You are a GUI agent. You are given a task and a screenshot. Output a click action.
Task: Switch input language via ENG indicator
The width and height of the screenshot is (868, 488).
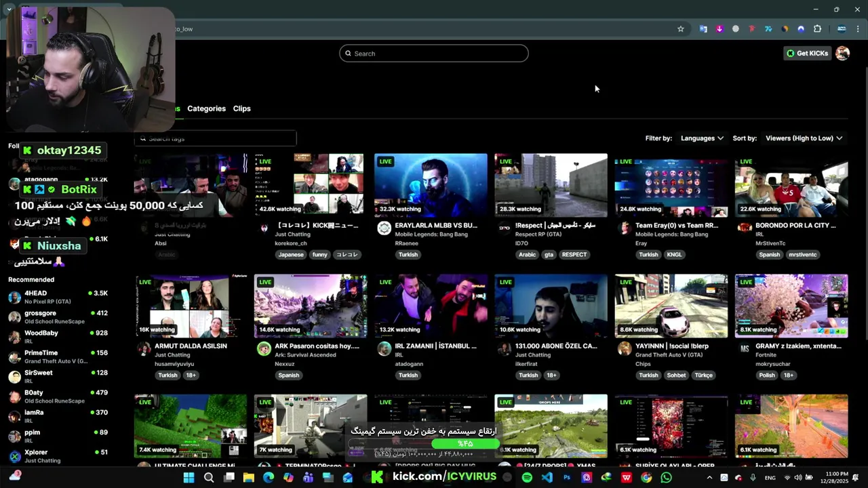[770, 478]
